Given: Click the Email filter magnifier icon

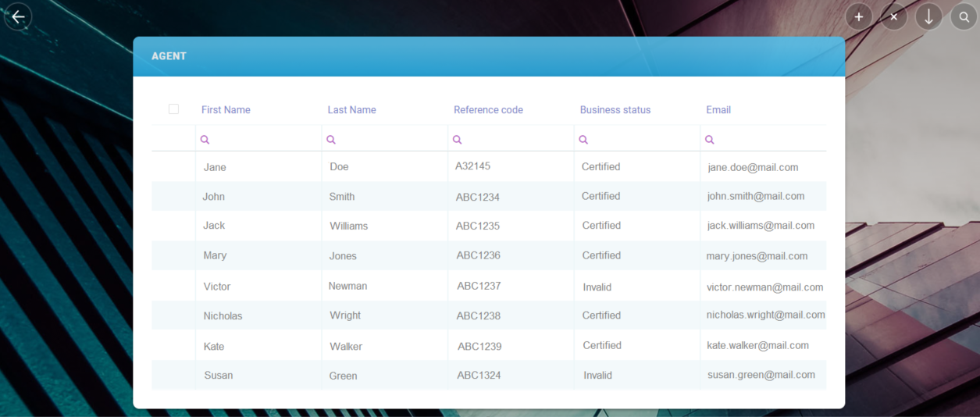Looking at the screenshot, I should pos(710,140).
